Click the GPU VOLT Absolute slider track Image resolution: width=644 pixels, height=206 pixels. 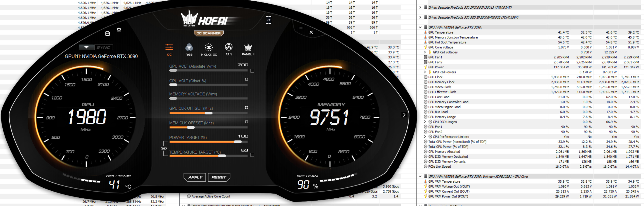(x=208, y=71)
